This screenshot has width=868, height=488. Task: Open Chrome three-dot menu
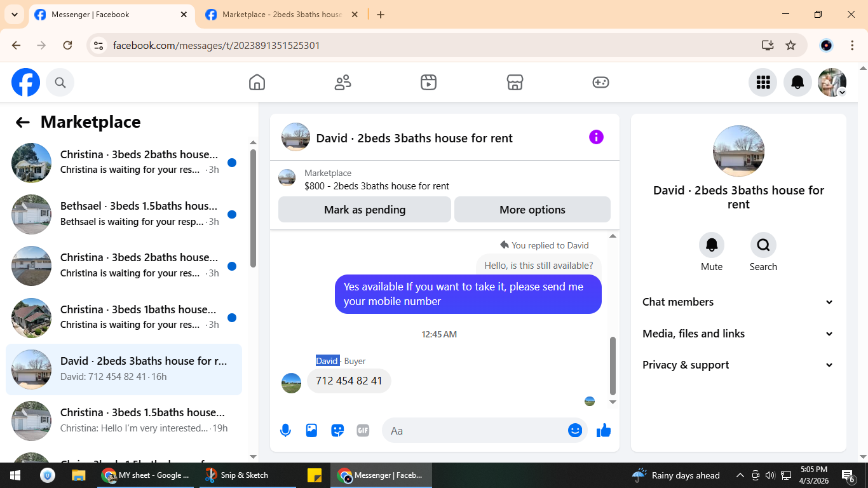click(x=852, y=46)
